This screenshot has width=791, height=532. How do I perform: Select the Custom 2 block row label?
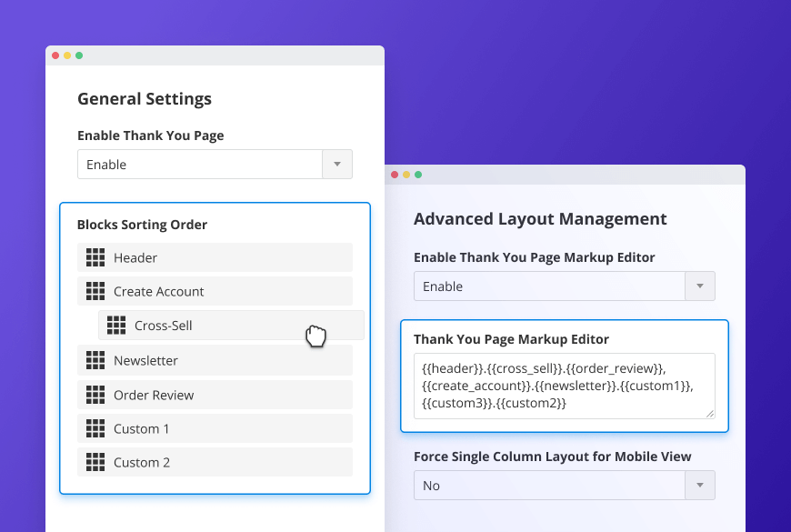click(x=142, y=462)
